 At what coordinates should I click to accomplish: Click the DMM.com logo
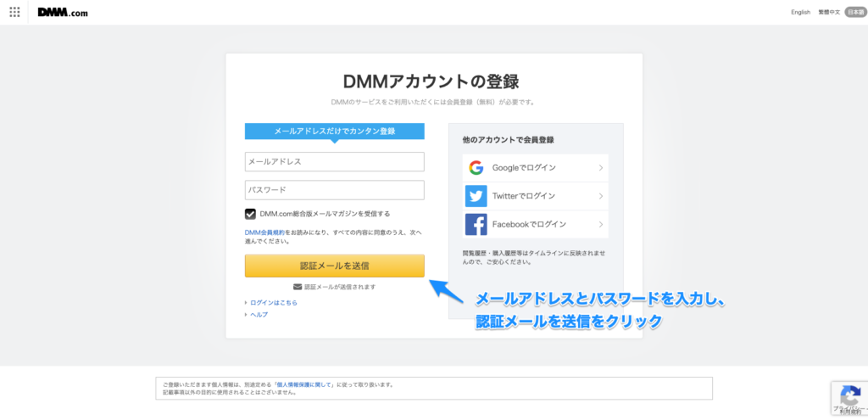(x=63, y=13)
